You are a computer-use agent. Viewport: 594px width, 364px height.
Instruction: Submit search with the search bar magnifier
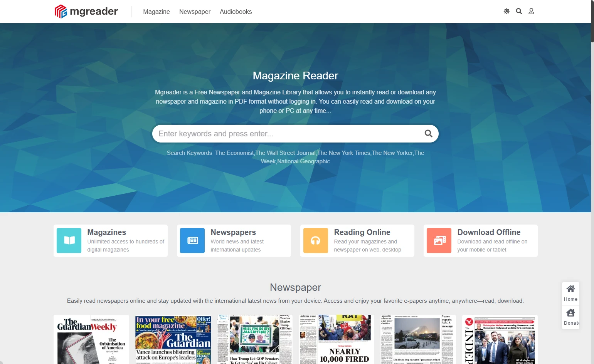click(x=428, y=134)
